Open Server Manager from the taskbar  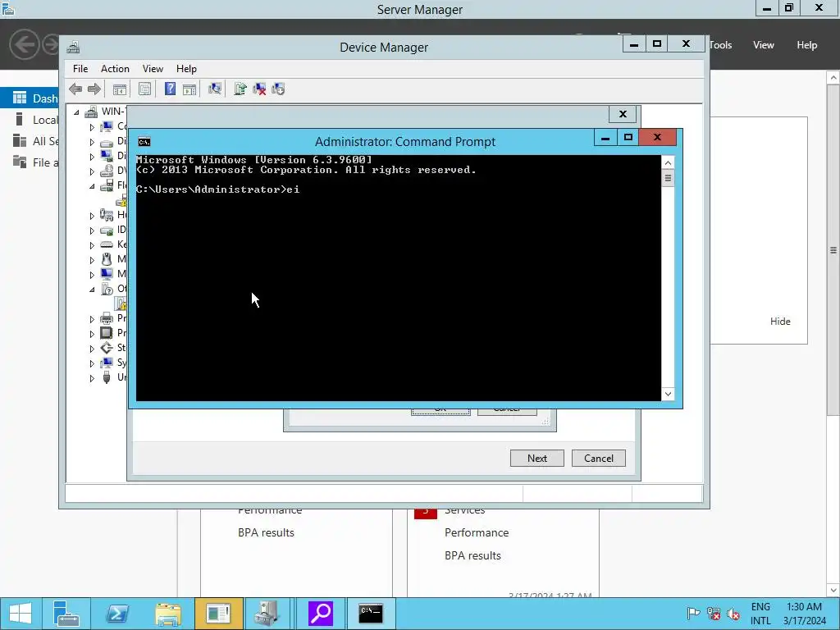click(66, 614)
